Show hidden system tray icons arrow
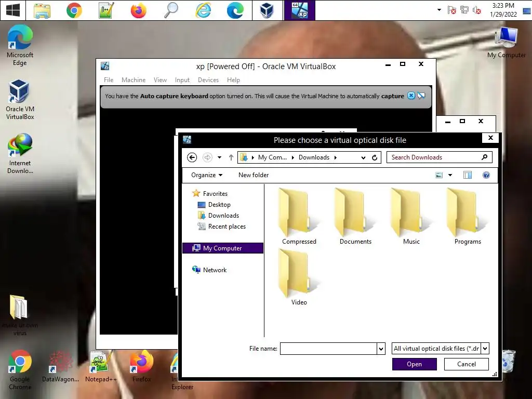532x399 pixels. click(x=439, y=10)
